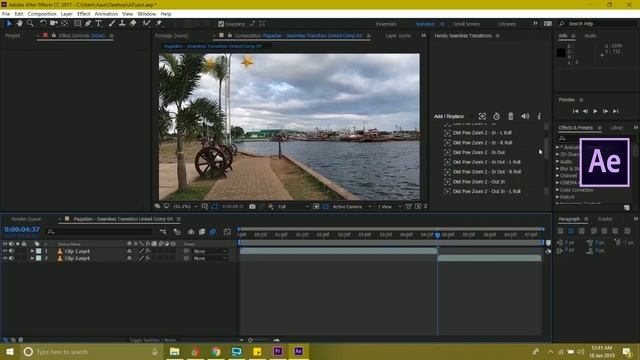The height and width of the screenshot is (360, 640).
Task: Select the Essentials workspace
Action: coord(386,24)
